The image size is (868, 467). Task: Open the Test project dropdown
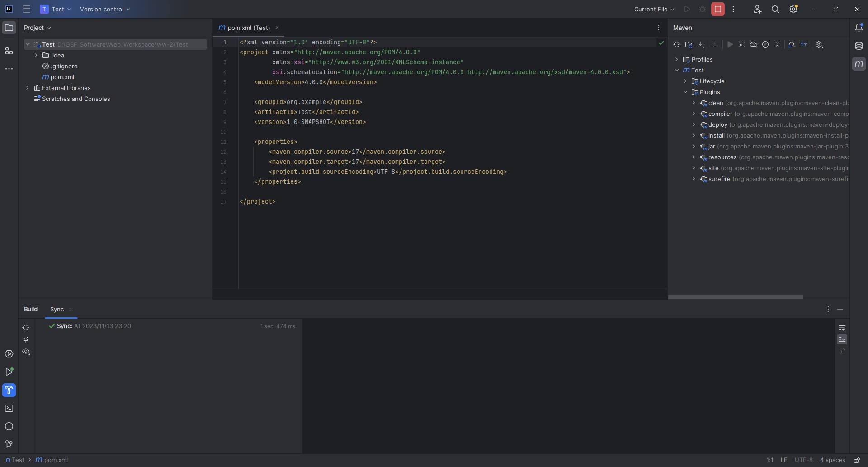pyautogui.click(x=56, y=9)
